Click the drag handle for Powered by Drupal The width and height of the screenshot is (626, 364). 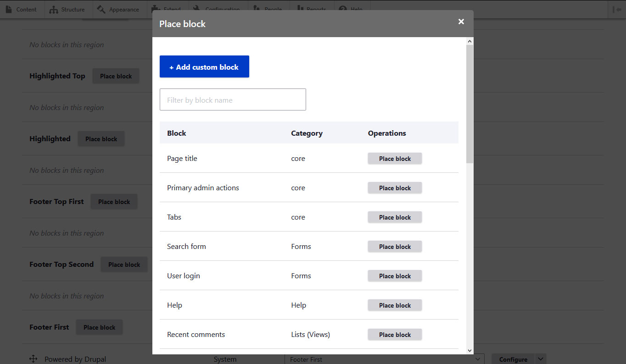[x=33, y=359]
